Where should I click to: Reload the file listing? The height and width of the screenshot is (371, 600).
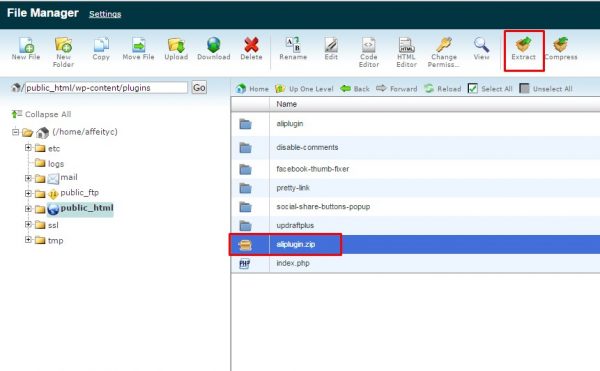pos(442,89)
